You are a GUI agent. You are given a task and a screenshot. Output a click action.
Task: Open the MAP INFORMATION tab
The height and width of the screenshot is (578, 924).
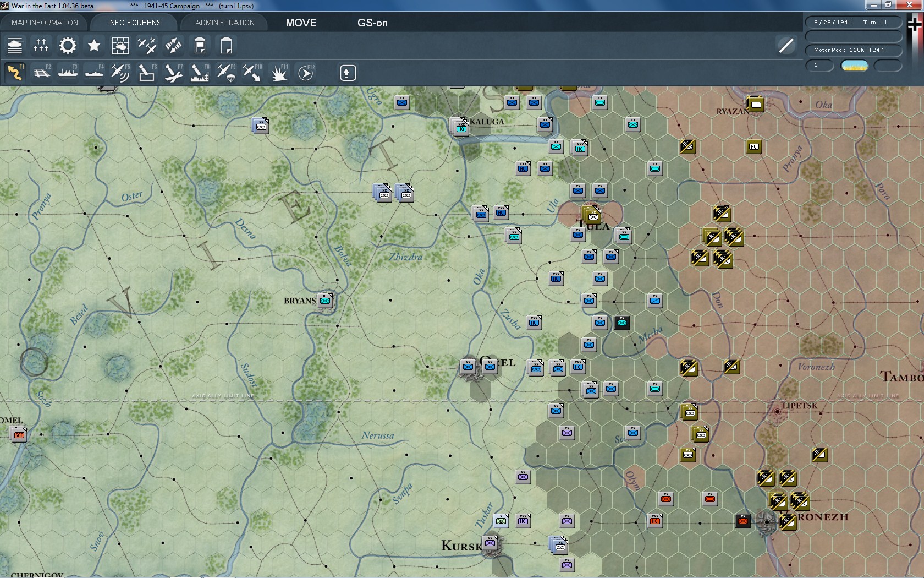click(x=45, y=23)
